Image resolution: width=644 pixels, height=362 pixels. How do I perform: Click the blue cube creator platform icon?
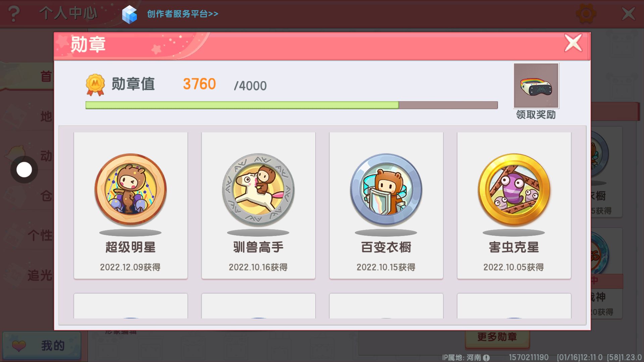(129, 14)
